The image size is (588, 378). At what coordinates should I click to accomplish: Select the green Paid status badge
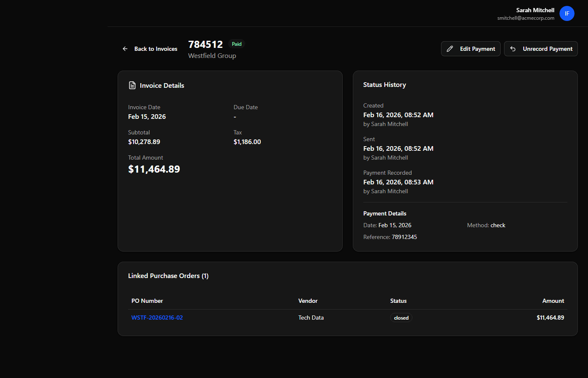pos(236,44)
